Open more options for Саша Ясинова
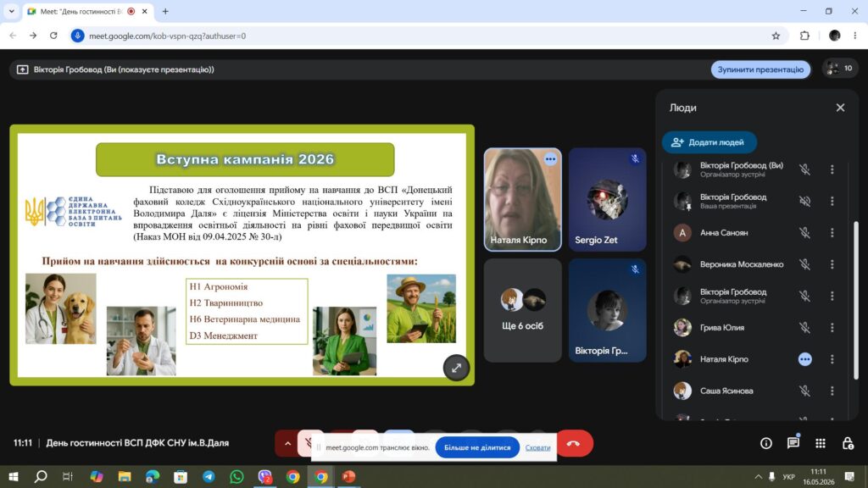This screenshot has height=488, width=868. pos(832,391)
